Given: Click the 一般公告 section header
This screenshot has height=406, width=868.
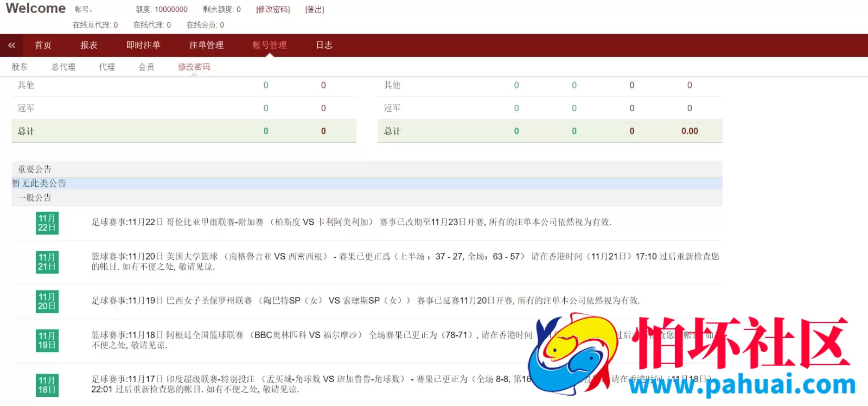Looking at the screenshot, I should click(367, 198).
